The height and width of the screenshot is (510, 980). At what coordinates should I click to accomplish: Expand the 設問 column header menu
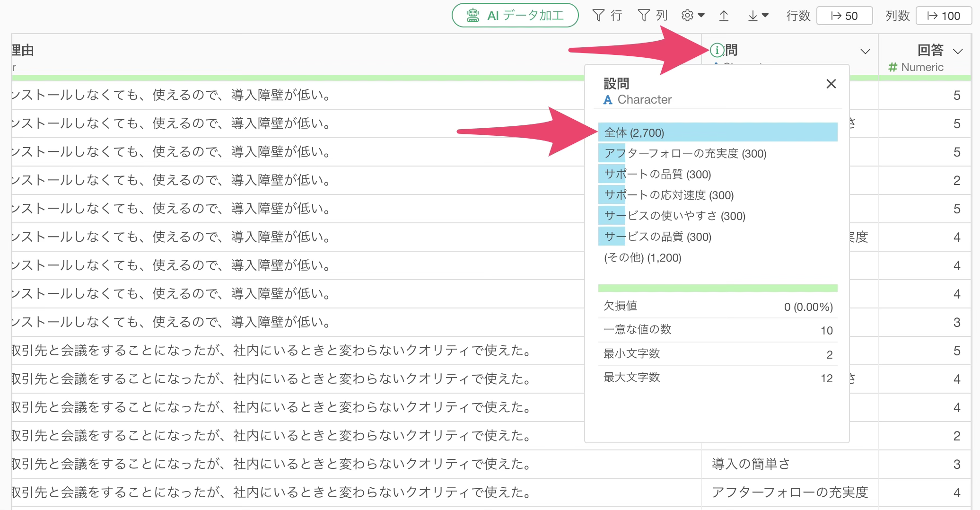(x=865, y=51)
